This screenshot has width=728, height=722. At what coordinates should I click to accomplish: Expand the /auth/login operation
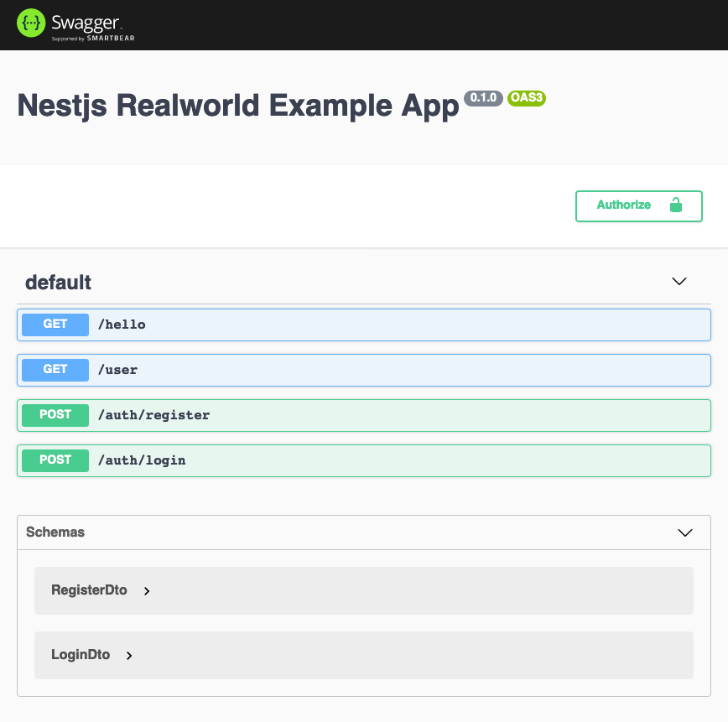142,460
